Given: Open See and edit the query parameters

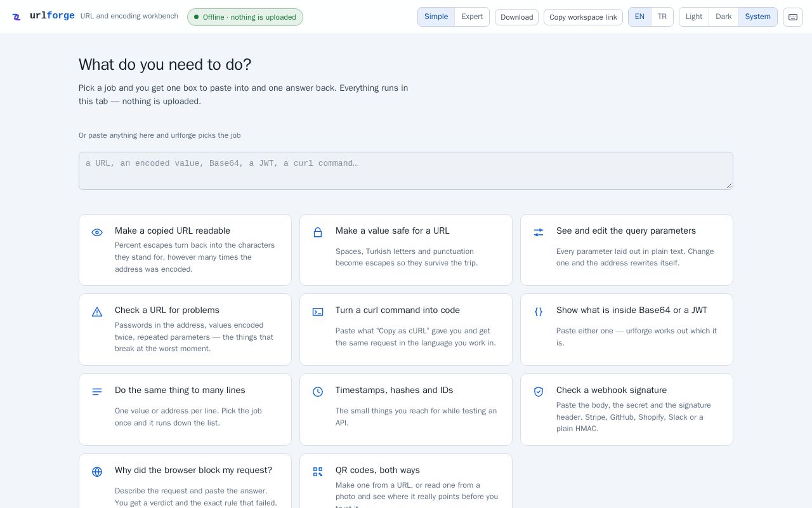Looking at the screenshot, I should coord(627,250).
